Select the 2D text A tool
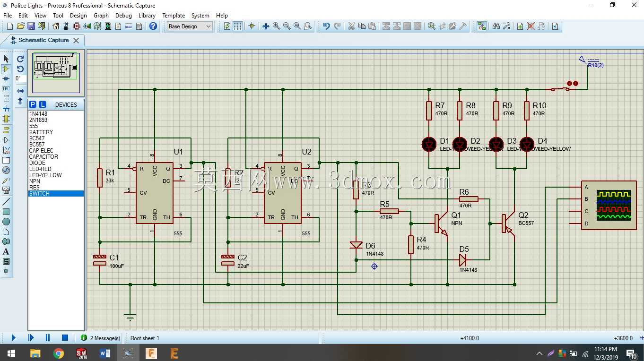The image size is (644, 361). point(6,251)
